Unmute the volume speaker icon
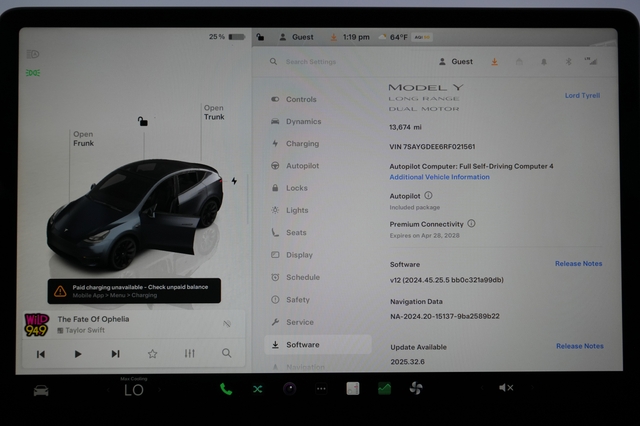 click(506, 388)
